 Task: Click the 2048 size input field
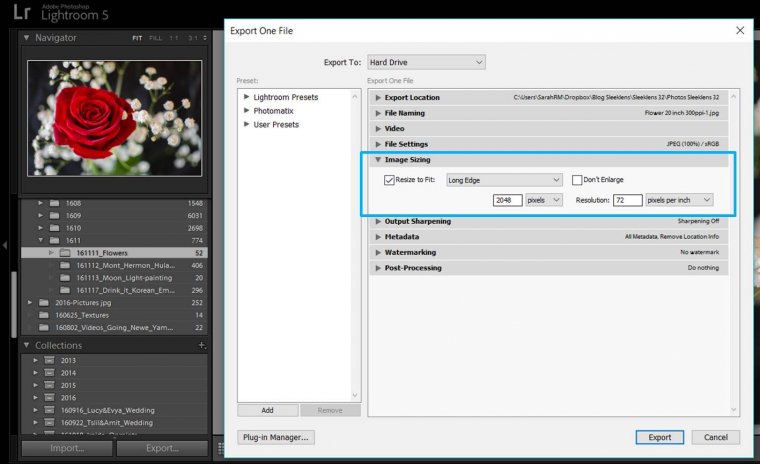[507, 200]
